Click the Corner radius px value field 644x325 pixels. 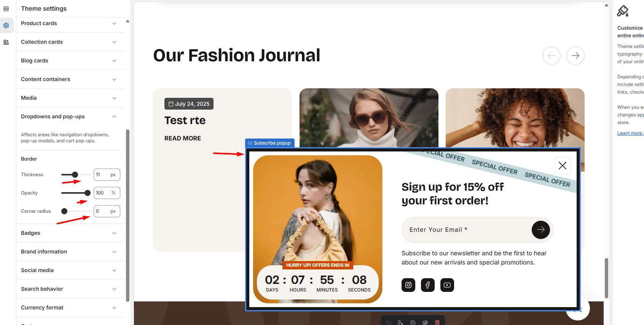[107, 211]
